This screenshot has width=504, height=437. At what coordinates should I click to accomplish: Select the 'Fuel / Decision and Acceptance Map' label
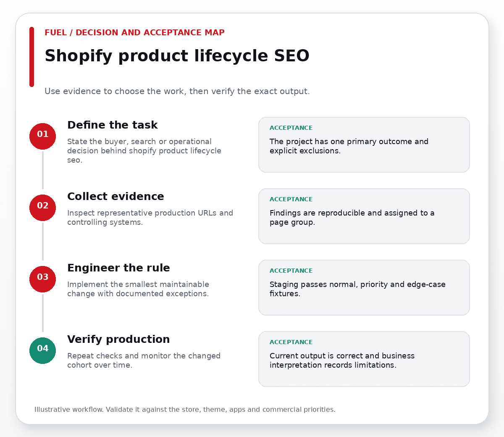[x=134, y=32]
